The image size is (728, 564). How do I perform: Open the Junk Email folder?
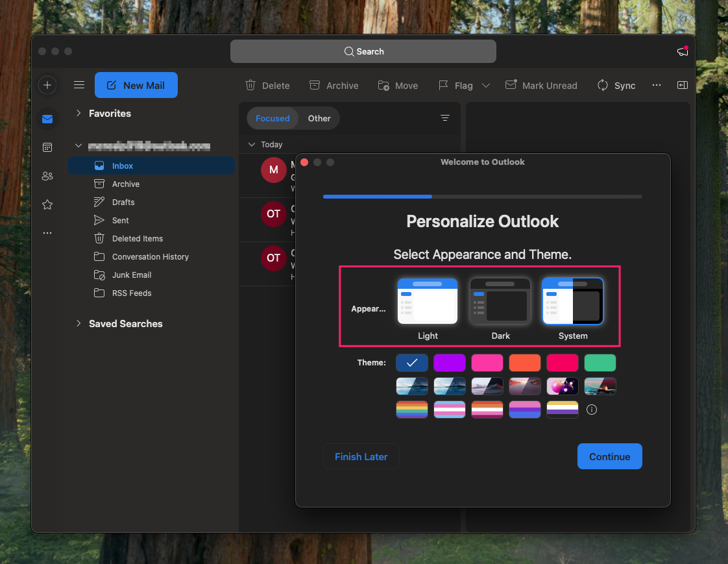point(151,275)
